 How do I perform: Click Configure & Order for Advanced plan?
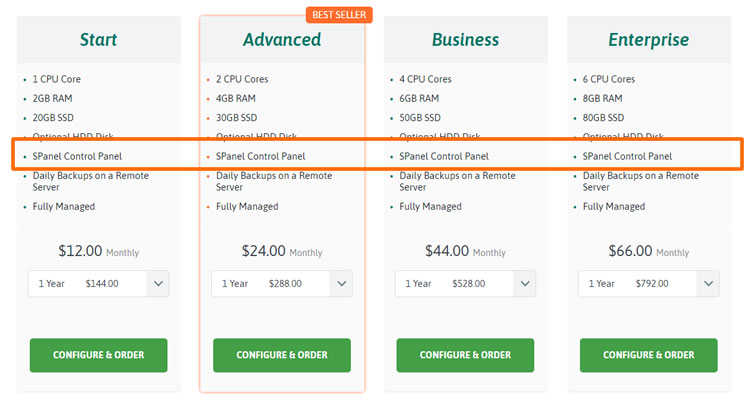pos(282,355)
